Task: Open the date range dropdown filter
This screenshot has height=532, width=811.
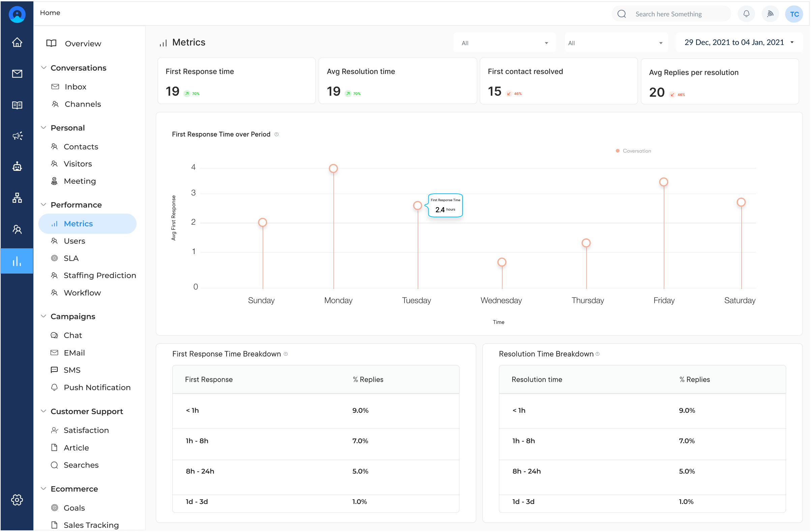Action: click(x=739, y=42)
